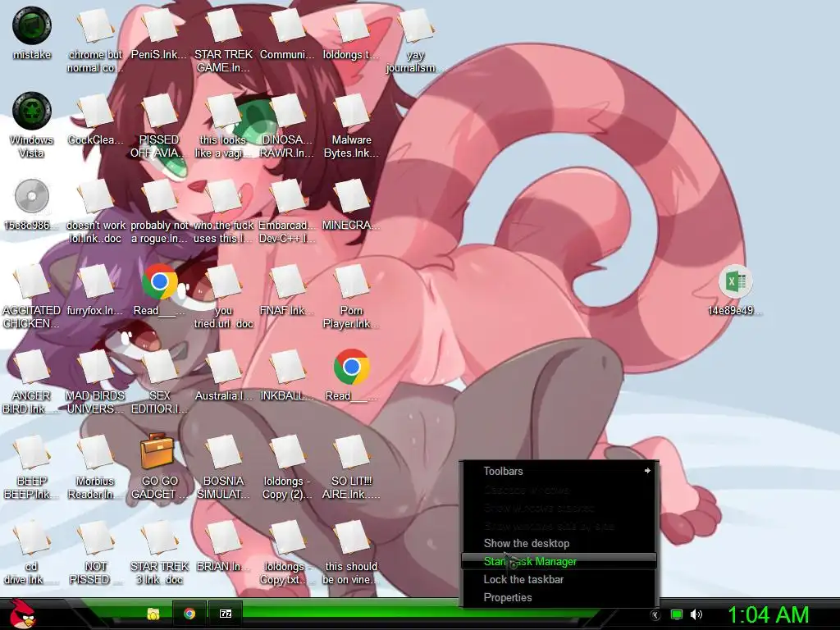Open the Toolbars context menu entry
Screen dimensions: 840x630
click(559, 471)
